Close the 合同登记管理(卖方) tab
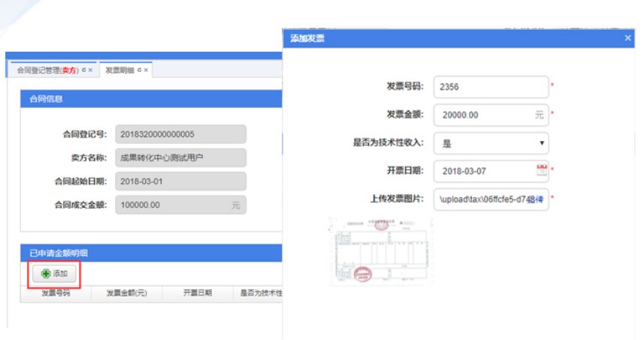The image size is (644, 340). pos(91,70)
